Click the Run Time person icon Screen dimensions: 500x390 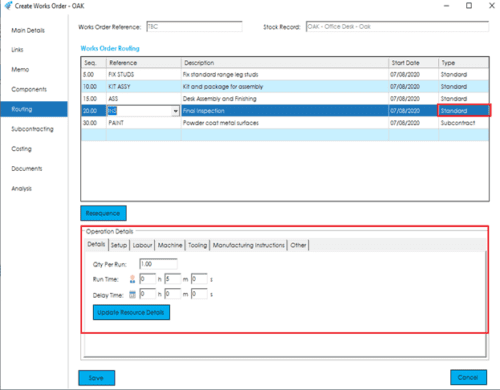pyautogui.click(x=132, y=279)
